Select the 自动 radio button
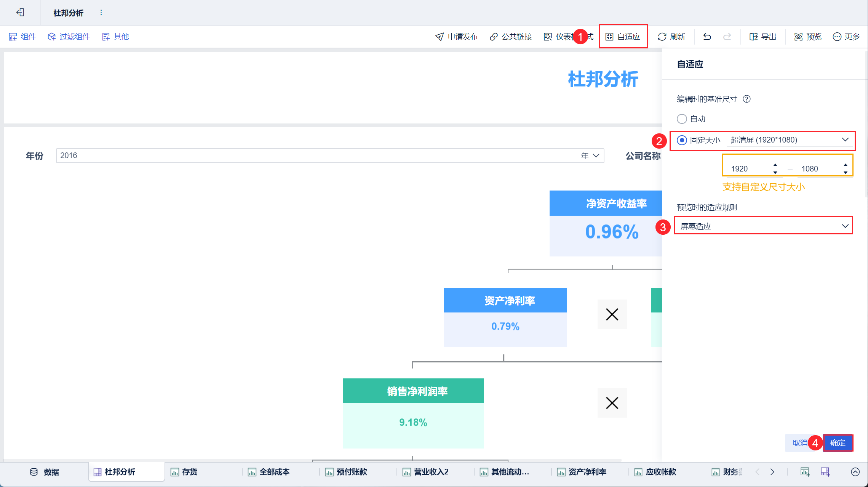 682,119
